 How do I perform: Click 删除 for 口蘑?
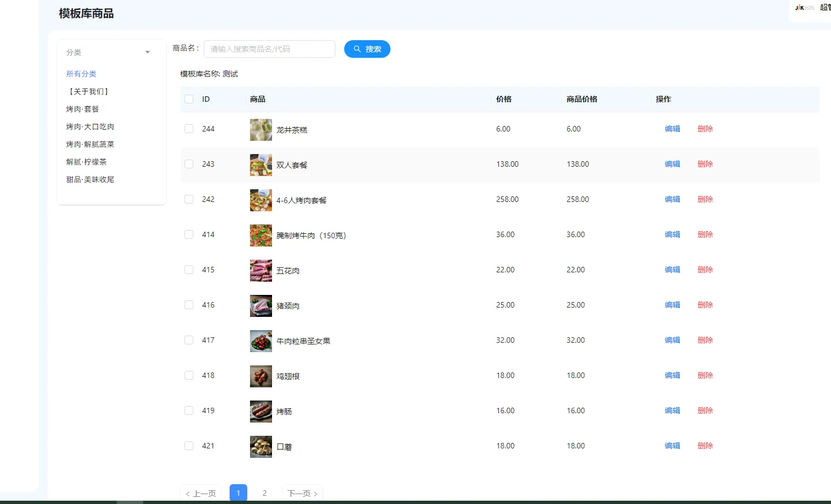(x=705, y=446)
